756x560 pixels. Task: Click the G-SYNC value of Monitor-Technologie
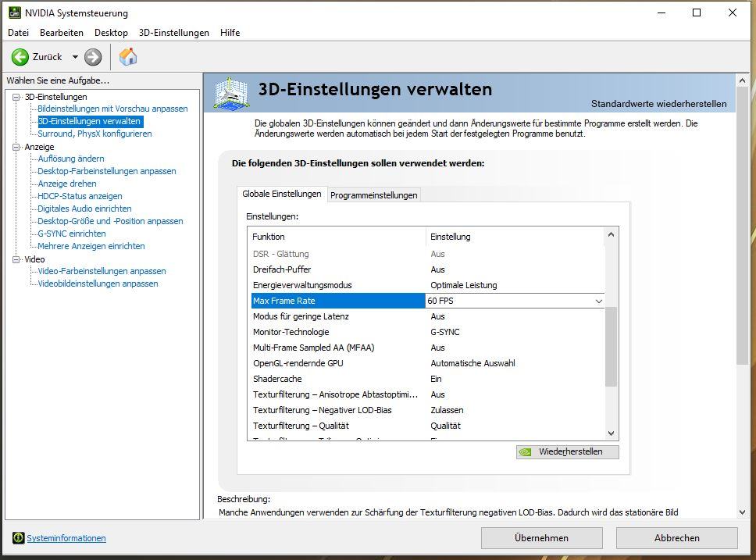click(445, 332)
